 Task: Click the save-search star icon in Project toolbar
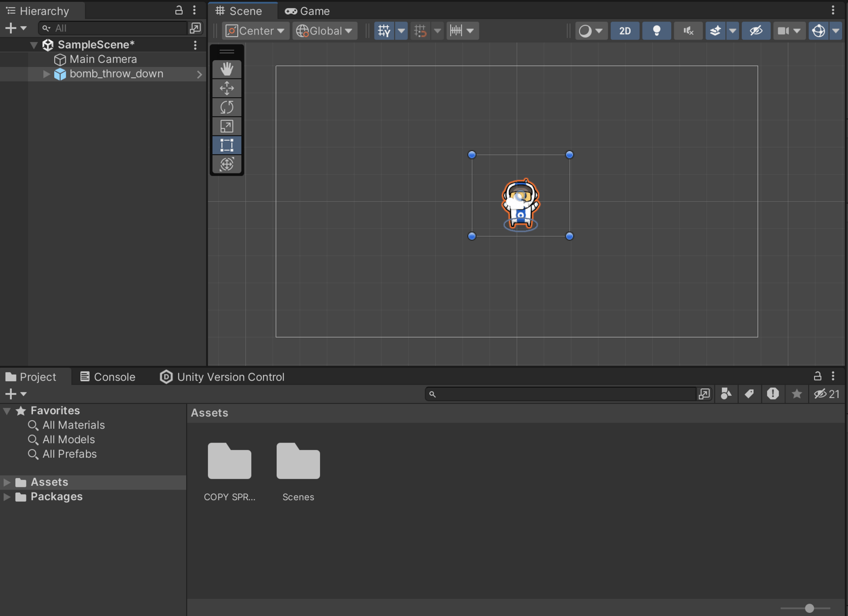click(796, 394)
